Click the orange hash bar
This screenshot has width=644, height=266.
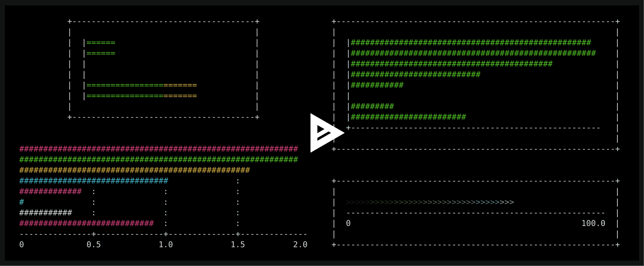tap(135, 170)
